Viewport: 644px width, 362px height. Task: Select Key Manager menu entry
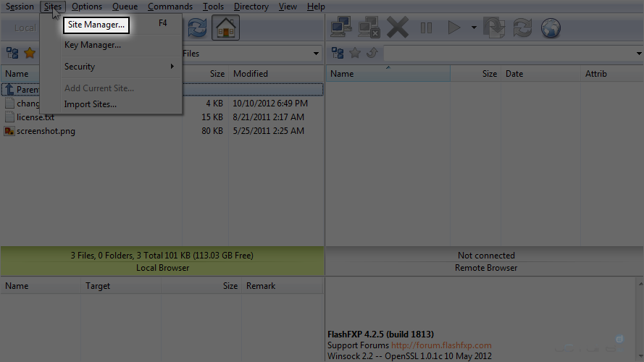tap(92, 45)
